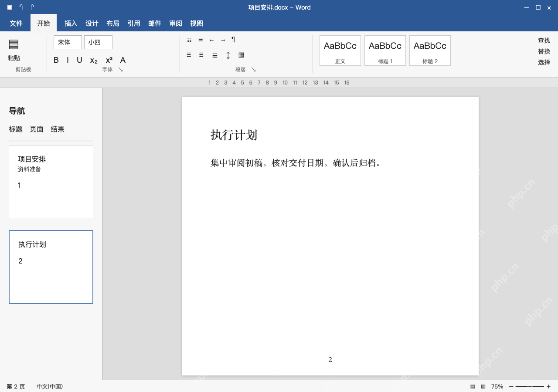
Task: Decrease the paragraph indent
Action: (211, 40)
